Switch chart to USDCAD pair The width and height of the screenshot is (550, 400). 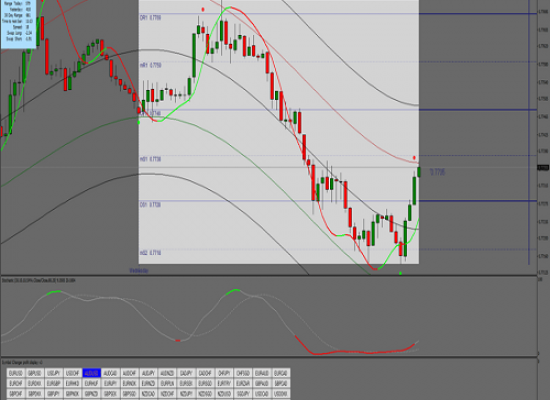[262, 394]
